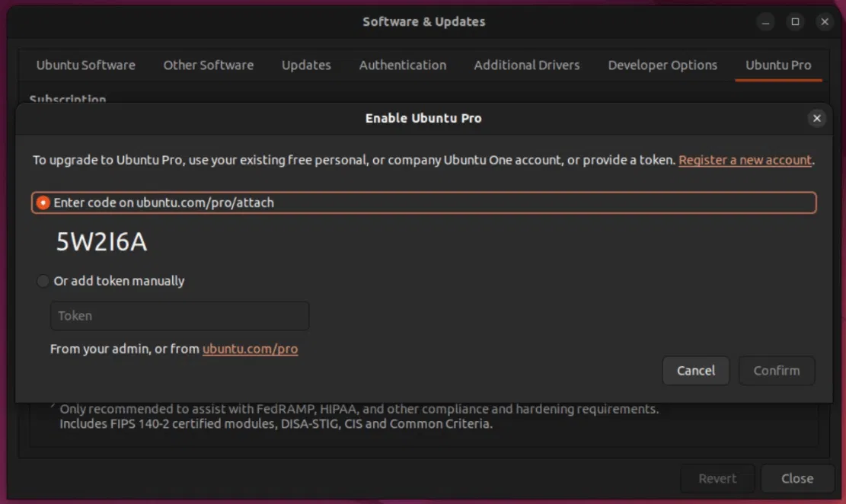Open the Additional Drivers tab
The width and height of the screenshot is (846, 504).
[x=527, y=65]
